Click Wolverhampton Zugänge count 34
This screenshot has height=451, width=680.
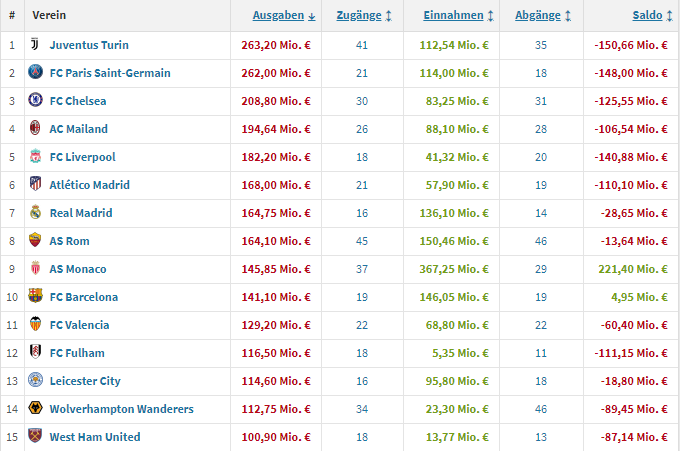[362, 409]
